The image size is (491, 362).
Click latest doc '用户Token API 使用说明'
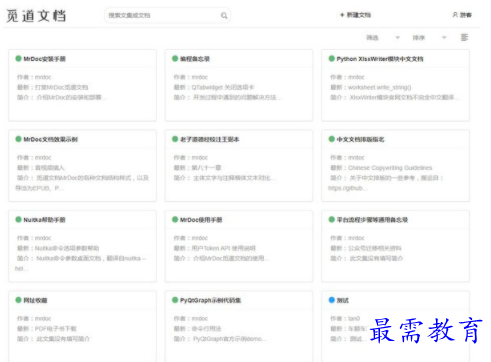223,248
